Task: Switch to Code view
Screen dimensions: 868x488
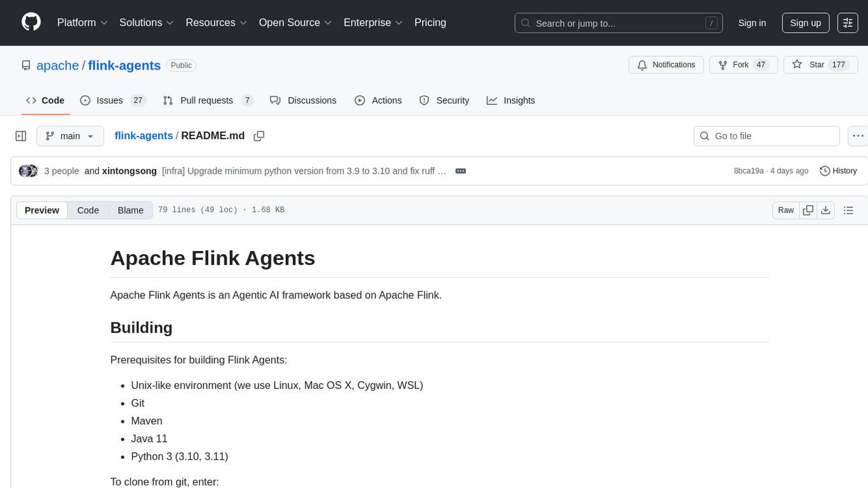Action: tap(88, 210)
